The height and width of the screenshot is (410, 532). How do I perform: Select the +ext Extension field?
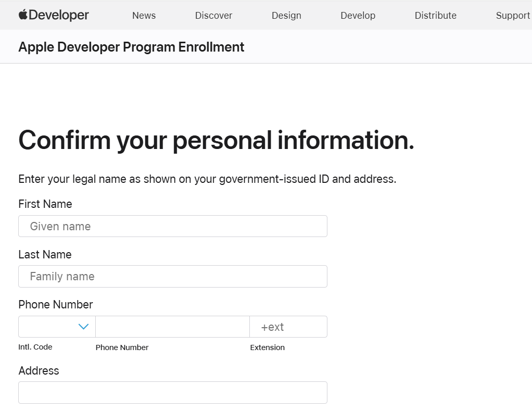coord(288,327)
